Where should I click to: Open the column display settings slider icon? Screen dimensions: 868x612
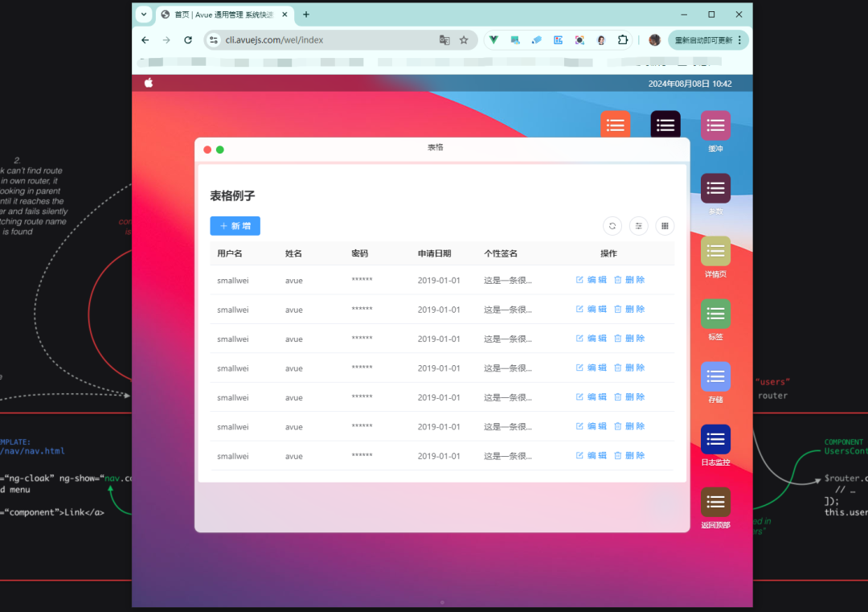click(639, 226)
